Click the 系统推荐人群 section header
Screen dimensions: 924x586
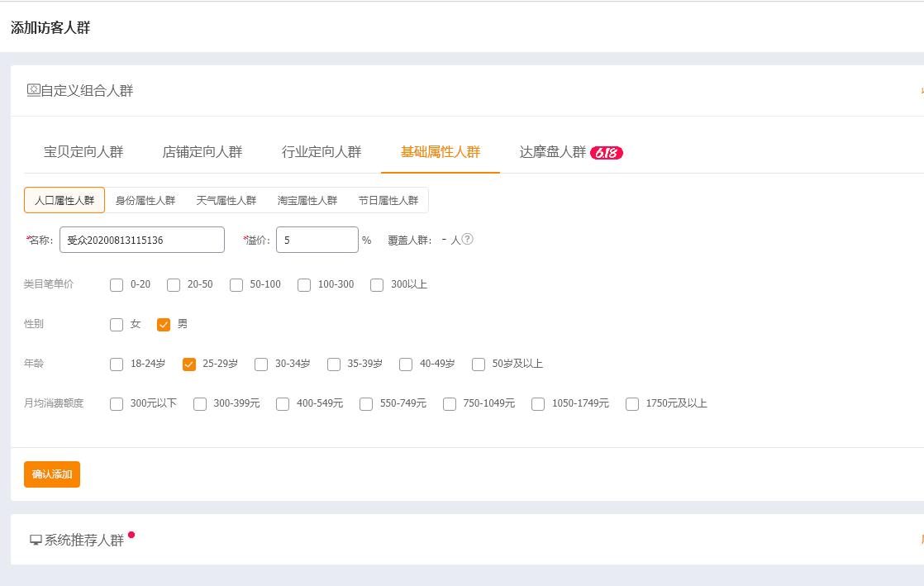click(86, 538)
